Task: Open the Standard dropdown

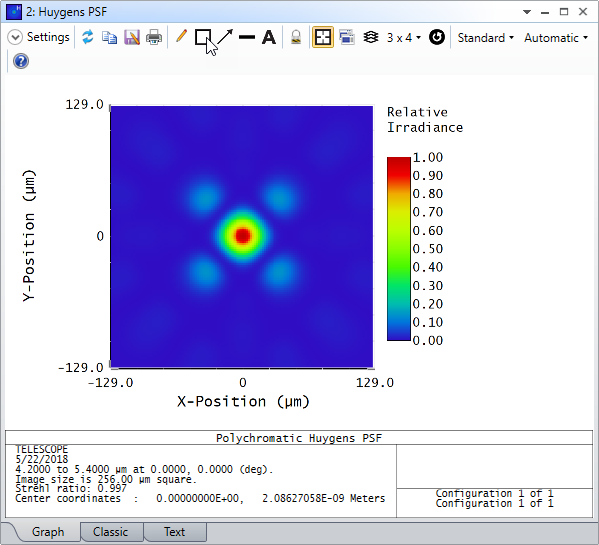Action: (x=486, y=38)
